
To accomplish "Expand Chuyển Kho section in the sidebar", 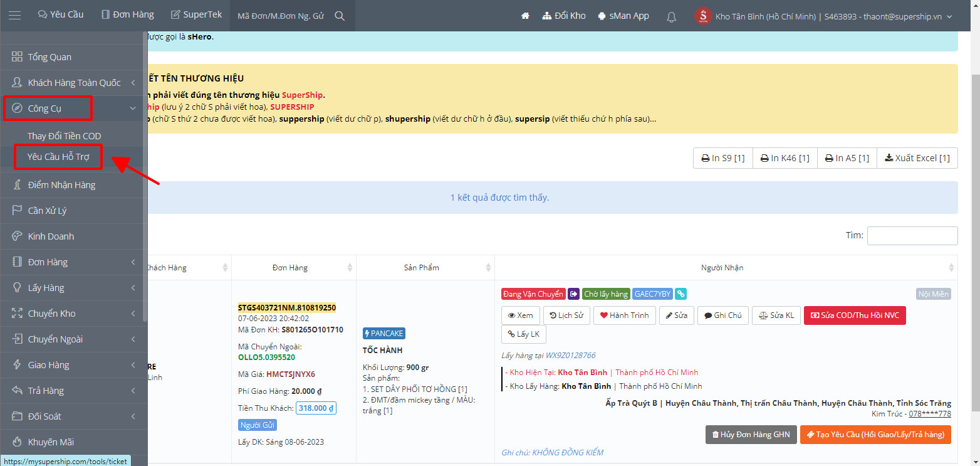I will click(x=74, y=314).
